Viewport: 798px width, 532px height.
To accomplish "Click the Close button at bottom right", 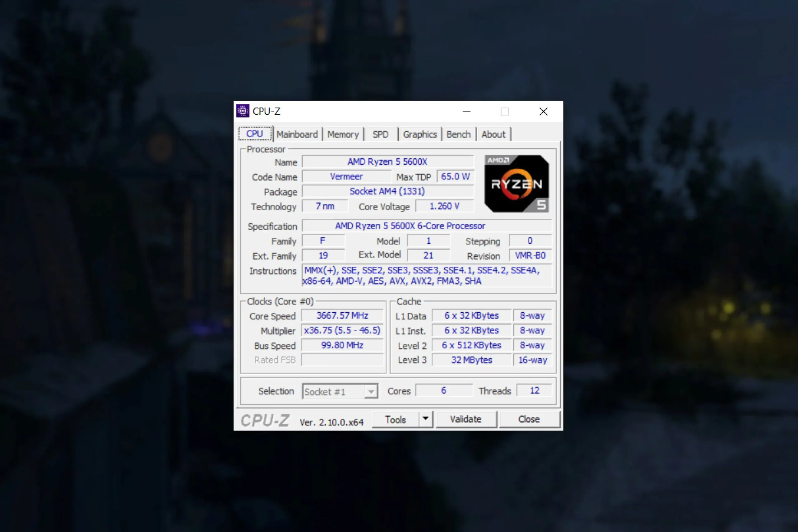I will (529, 419).
